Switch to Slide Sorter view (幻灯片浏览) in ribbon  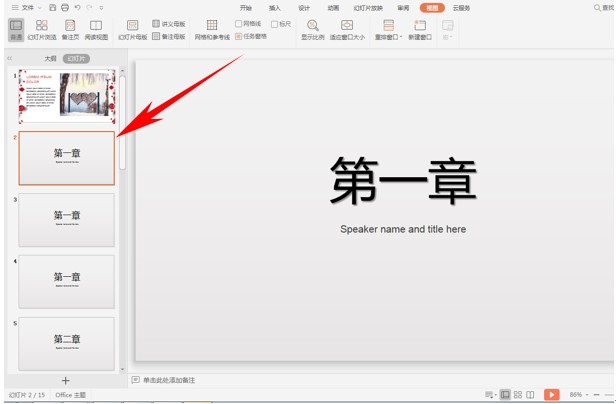pos(42,29)
